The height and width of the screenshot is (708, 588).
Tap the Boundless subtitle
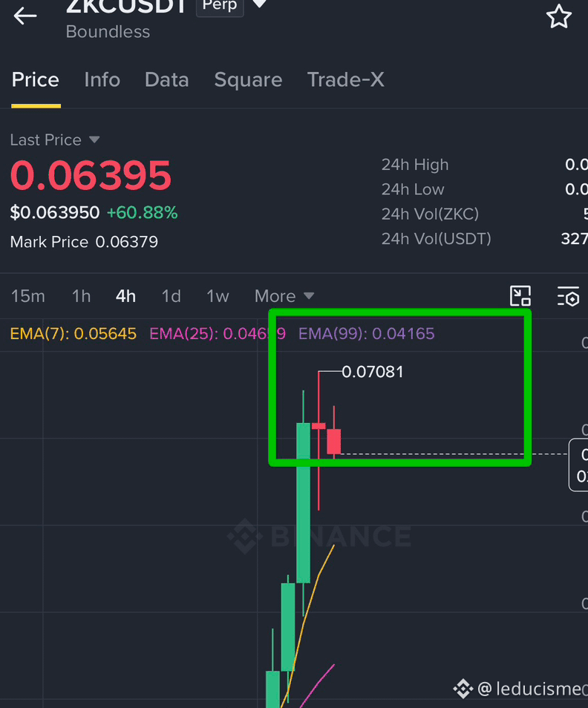point(108,32)
